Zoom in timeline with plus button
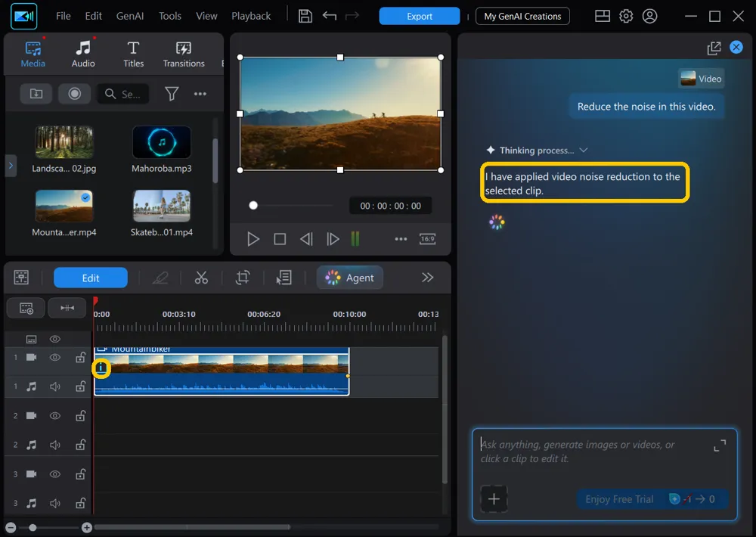 point(87,527)
